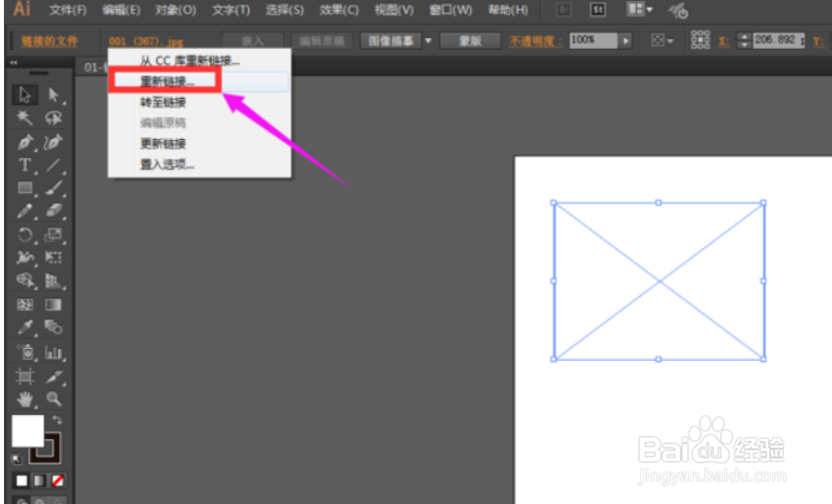This screenshot has width=832, height=504.
Task: Click the X: coordinate label link
Action: pos(724,41)
